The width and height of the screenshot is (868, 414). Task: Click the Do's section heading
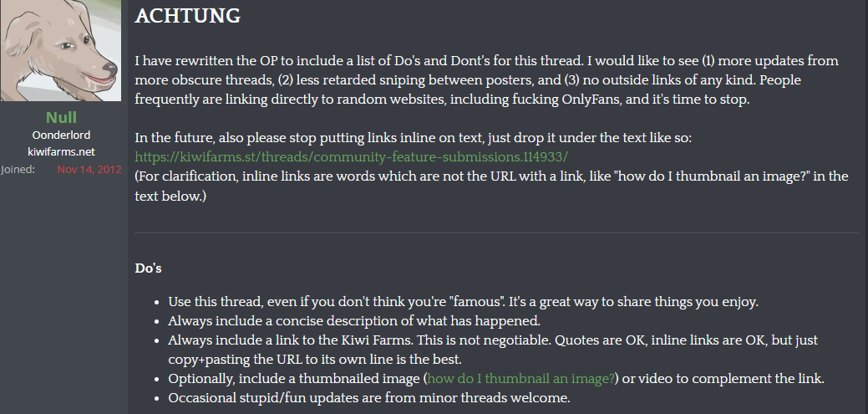[x=148, y=268]
